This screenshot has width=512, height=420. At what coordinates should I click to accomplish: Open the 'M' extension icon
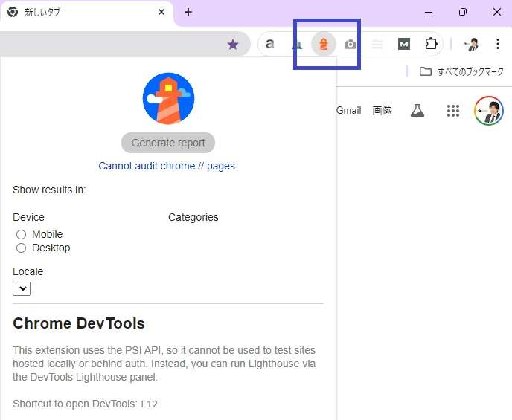pos(404,44)
